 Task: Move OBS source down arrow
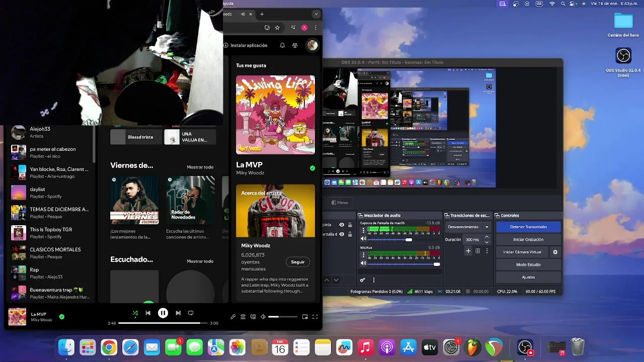coord(336,280)
